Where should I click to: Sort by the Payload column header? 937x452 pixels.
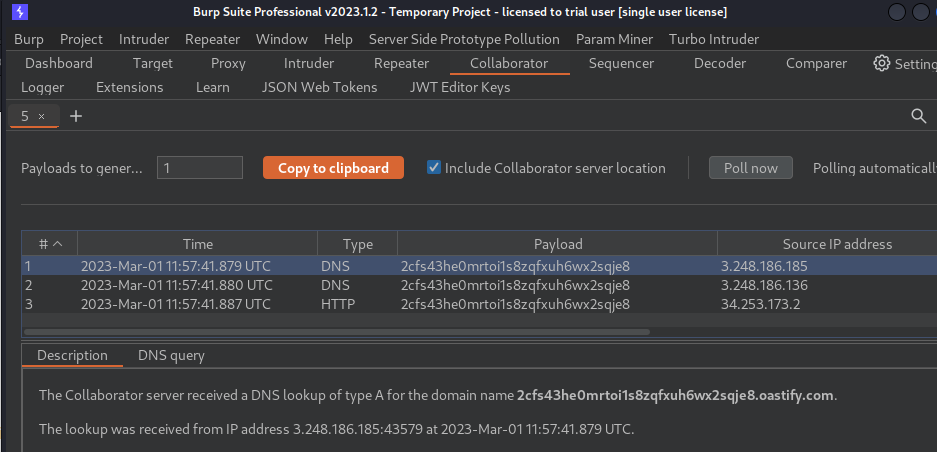pyautogui.click(x=558, y=244)
